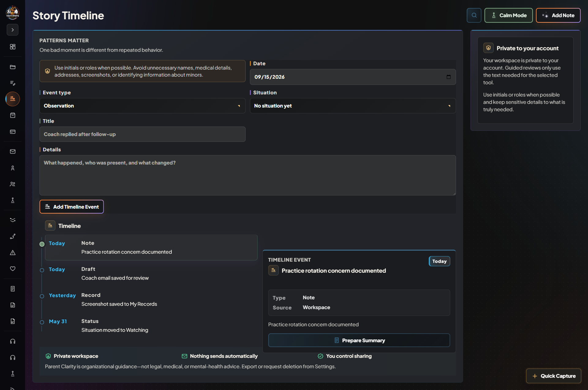Open the list-with-pencil icon in sidebar
Screen dimensions: 588x390
coord(13,83)
